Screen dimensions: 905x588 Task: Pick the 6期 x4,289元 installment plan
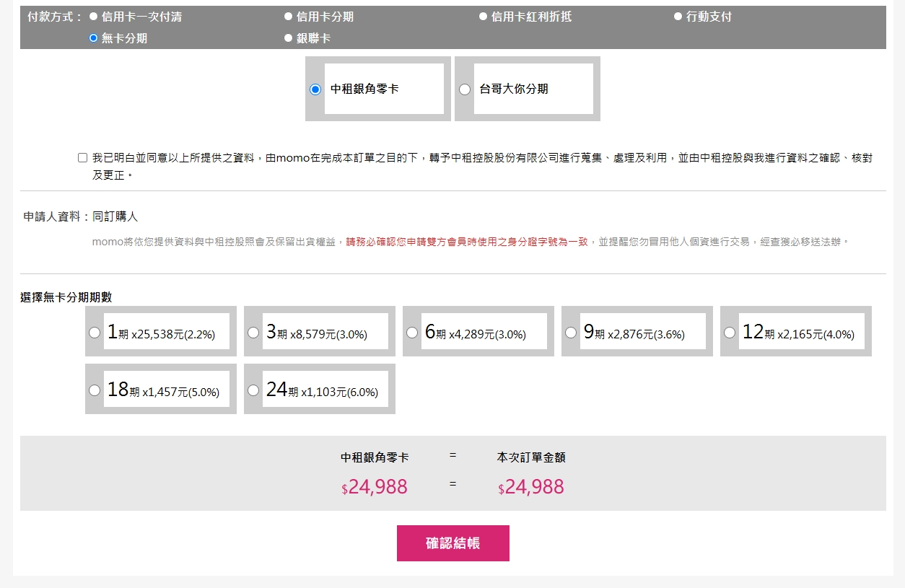(412, 333)
